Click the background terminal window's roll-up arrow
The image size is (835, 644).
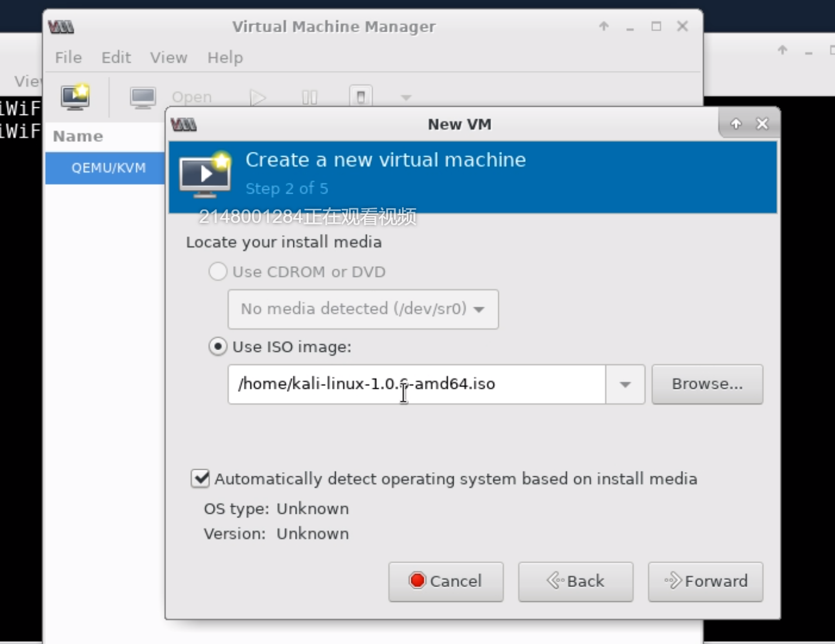(x=782, y=50)
